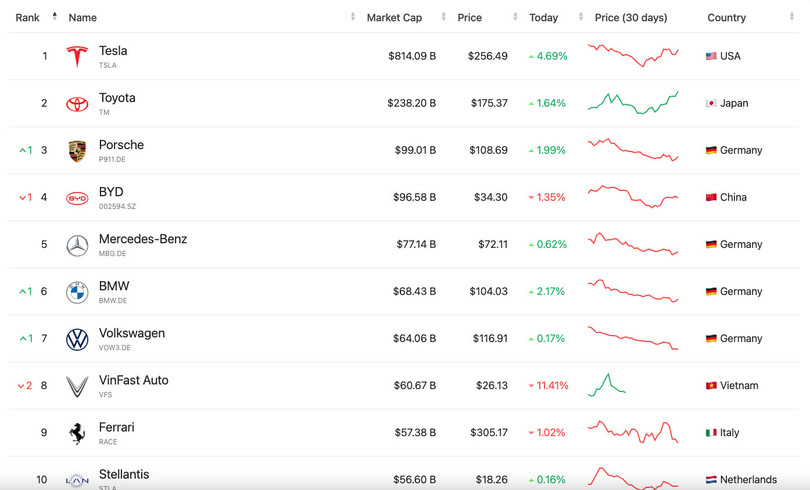Screen dimensions: 810x490
Task: Sort table by Rank column
Action: tap(28, 18)
